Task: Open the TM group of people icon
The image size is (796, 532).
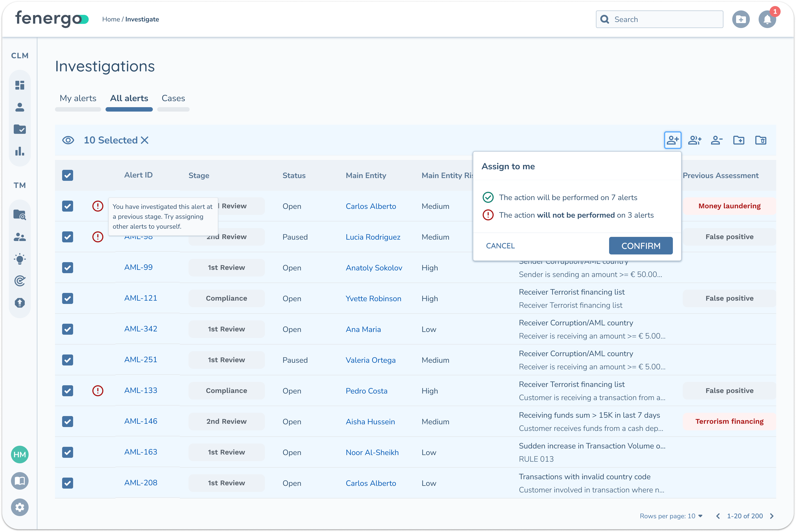Action: 20,237
